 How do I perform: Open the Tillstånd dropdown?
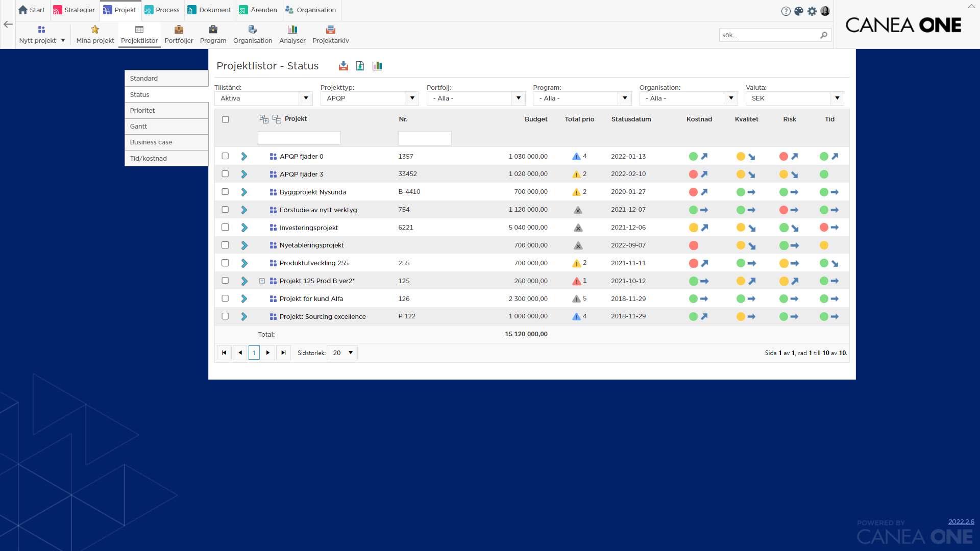pyautogui.click(x=305, y=98)
